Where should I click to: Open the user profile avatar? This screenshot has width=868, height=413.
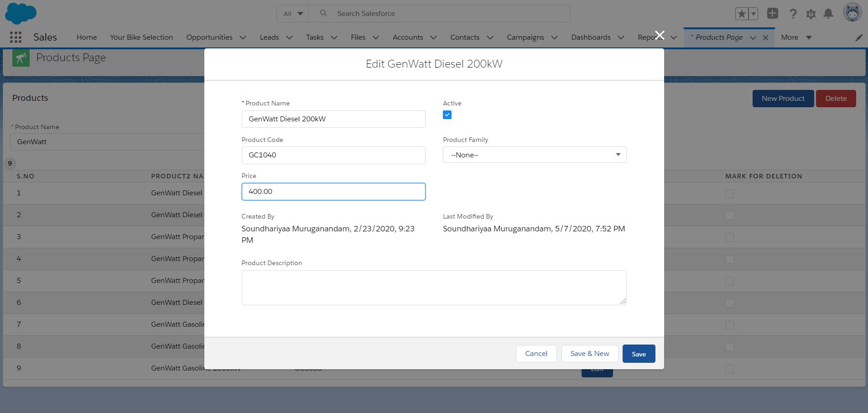852,13
